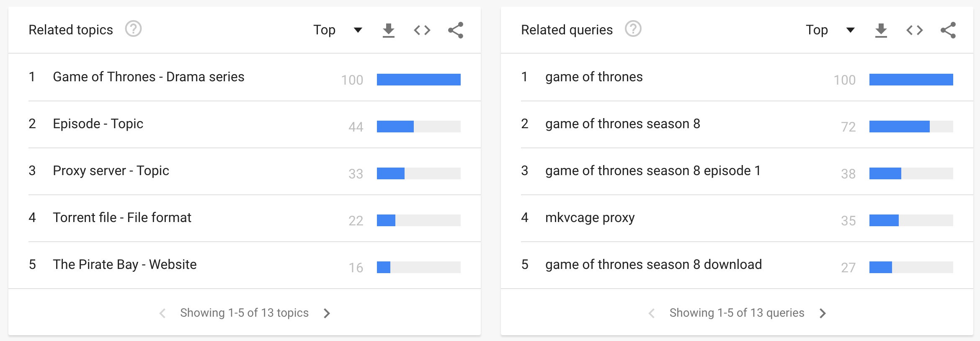The width and height of the screenshot is (980, 341).
Task: Open embed code for Related topics
Action: [x=422, y=30]
